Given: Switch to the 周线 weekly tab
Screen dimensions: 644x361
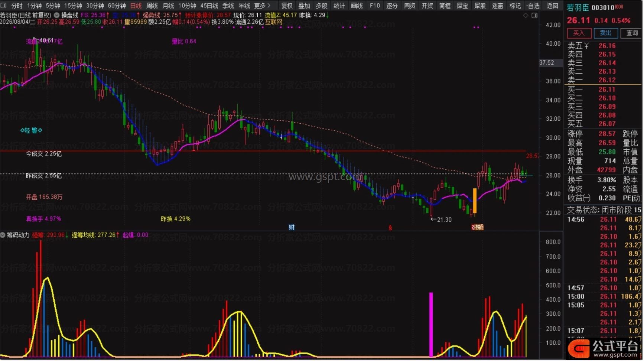Looking at the screenshot, I should tap(152, 6).
